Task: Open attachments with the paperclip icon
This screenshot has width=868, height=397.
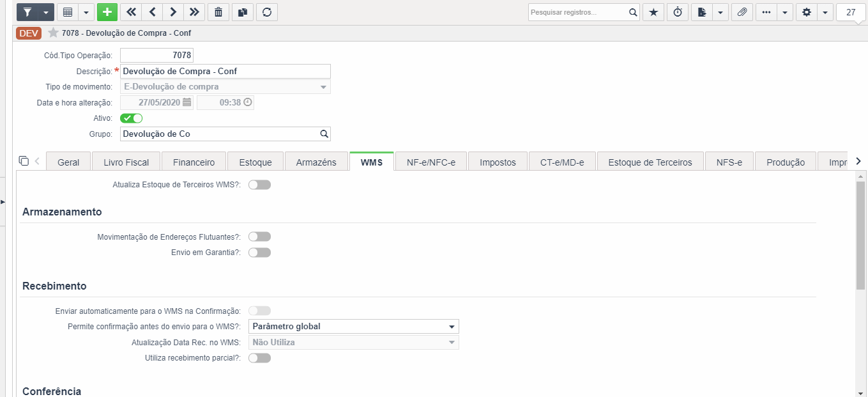Action: tap(742, 12)
